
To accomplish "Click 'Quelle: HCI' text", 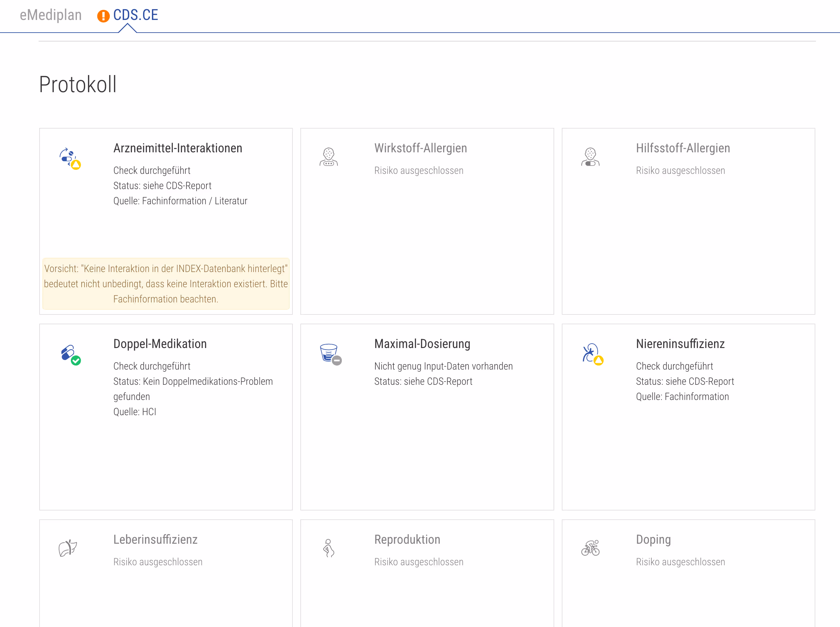I will point(135,412).
